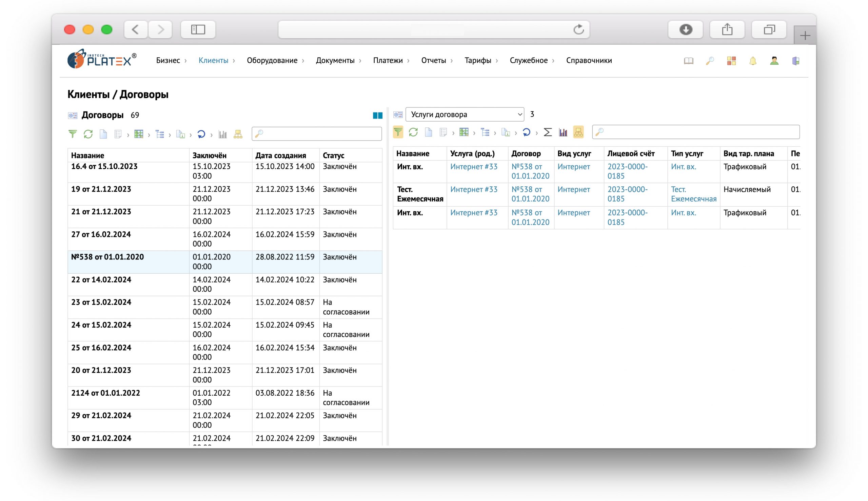
Task: Open notifications bell icon
Action: 753,61
